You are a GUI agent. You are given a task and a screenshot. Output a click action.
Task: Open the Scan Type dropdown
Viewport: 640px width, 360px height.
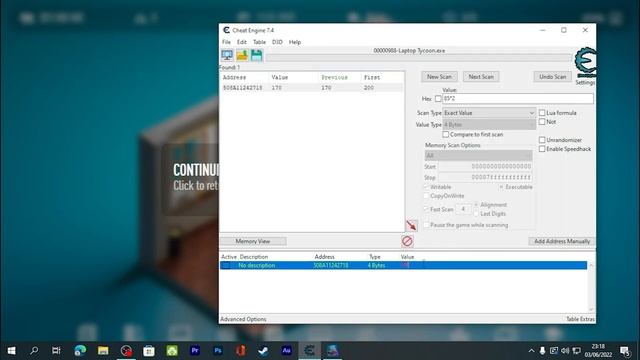(489, 113)
